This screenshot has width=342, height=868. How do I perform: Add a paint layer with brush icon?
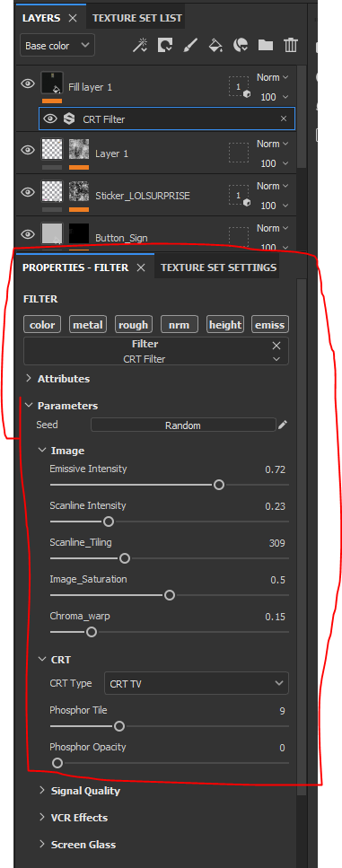(x=189, y=45)
